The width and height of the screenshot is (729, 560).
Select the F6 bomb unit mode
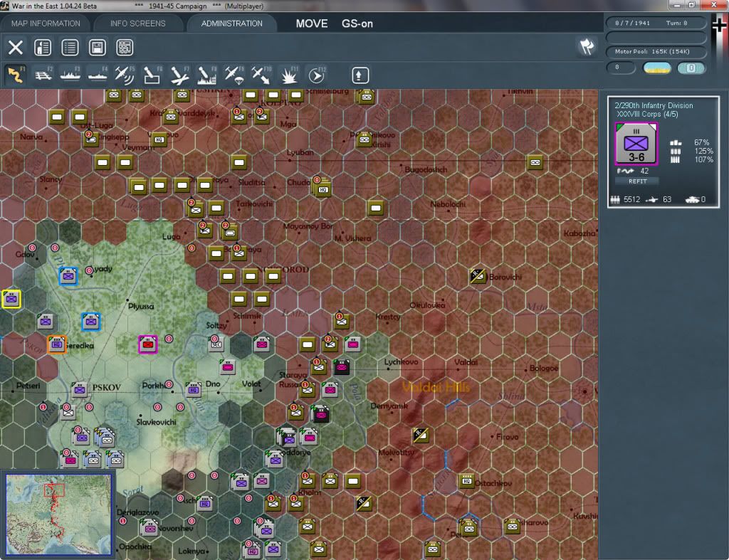(152, 75)
